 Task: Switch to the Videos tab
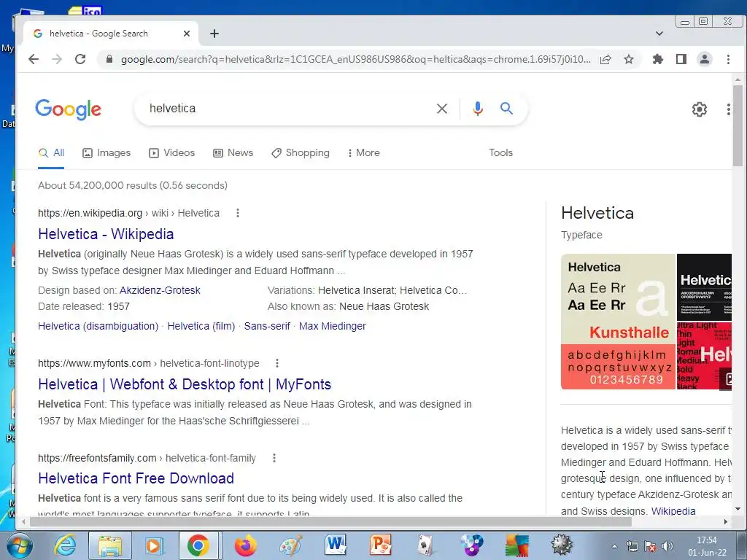[x=172, y=153]
